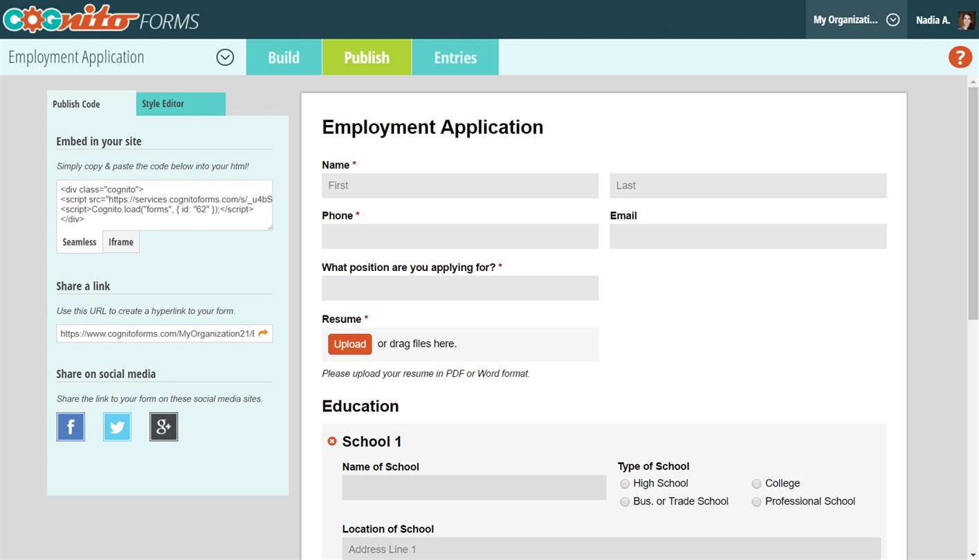Viewport: 979px width, 560px height.
Task: Click the Cognito Forms logo
Action: click(101, 19)
